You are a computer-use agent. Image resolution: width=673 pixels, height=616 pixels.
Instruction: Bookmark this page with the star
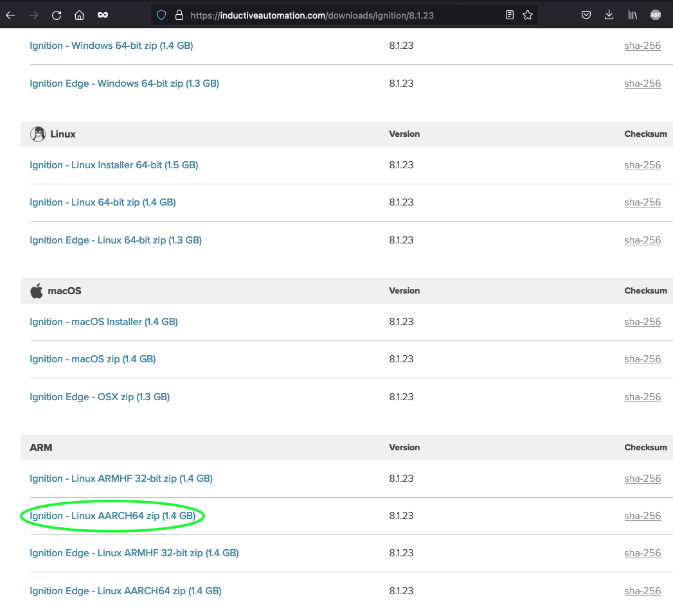pyautogui.click(x=528, y=15)
